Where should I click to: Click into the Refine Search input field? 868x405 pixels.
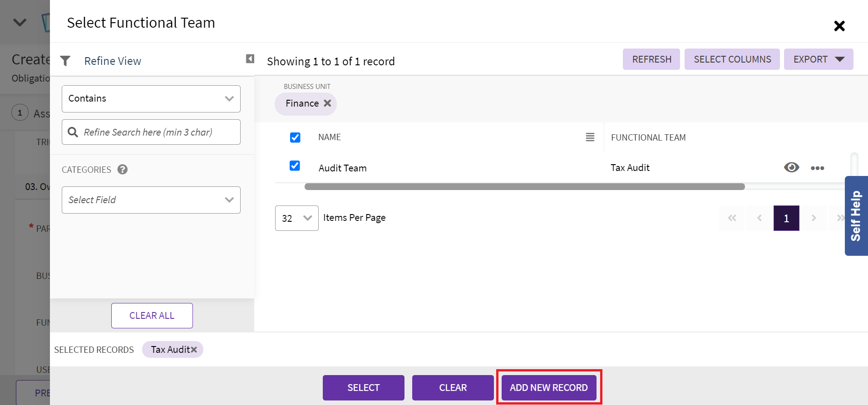157,132
